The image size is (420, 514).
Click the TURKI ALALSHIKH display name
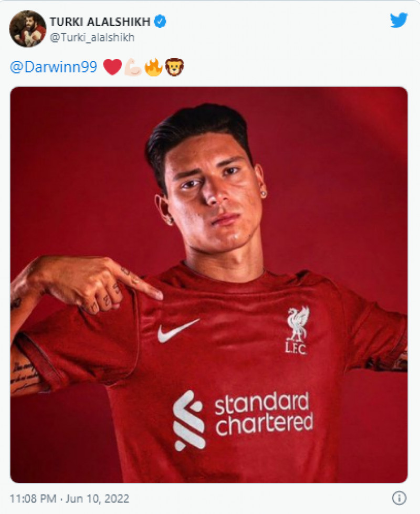100,21
